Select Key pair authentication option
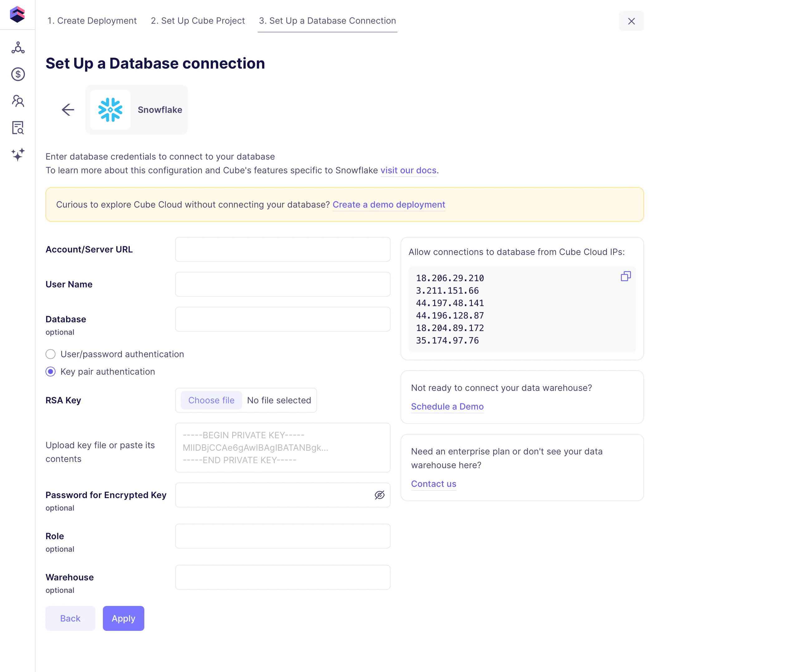The width and height of the screenshot is (798, 672). pyautogui.click(x=51, y=372)
